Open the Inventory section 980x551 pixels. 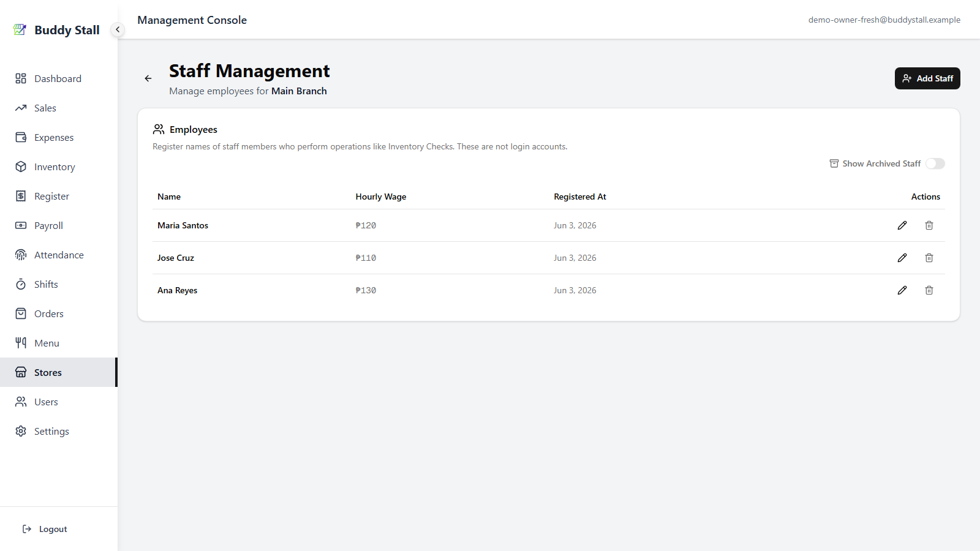click(59, 167)
